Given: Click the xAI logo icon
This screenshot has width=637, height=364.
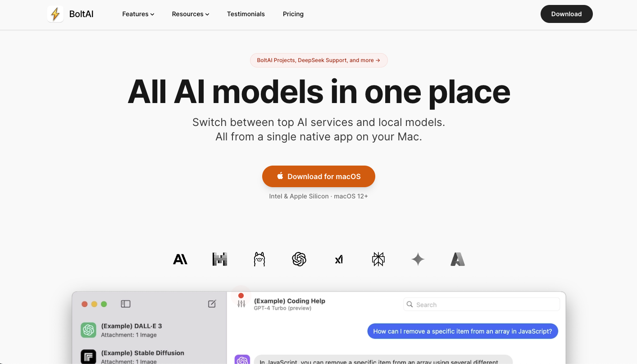Looking at the screenshot, I should (339, 259).
